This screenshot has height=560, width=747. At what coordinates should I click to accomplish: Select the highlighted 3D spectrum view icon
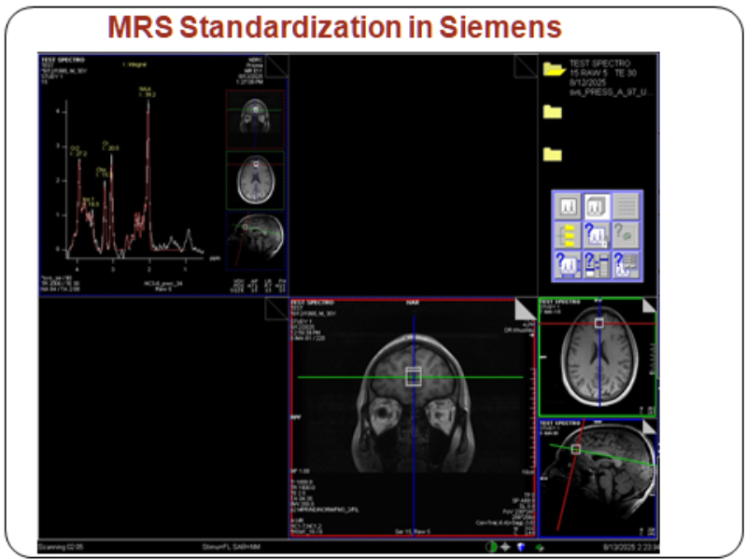pyautogui.click(x=598, y=206)
